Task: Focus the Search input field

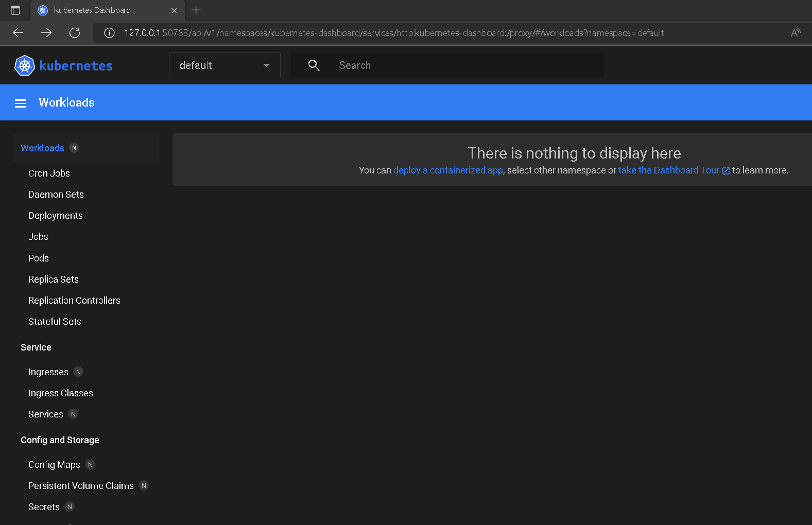Action: click(x=447, y=65)
